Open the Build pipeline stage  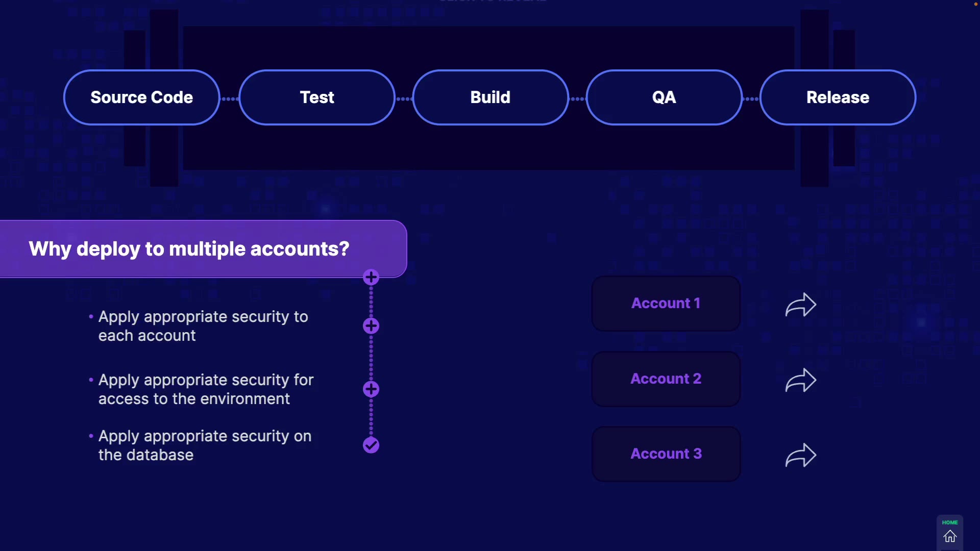[491, 97]
